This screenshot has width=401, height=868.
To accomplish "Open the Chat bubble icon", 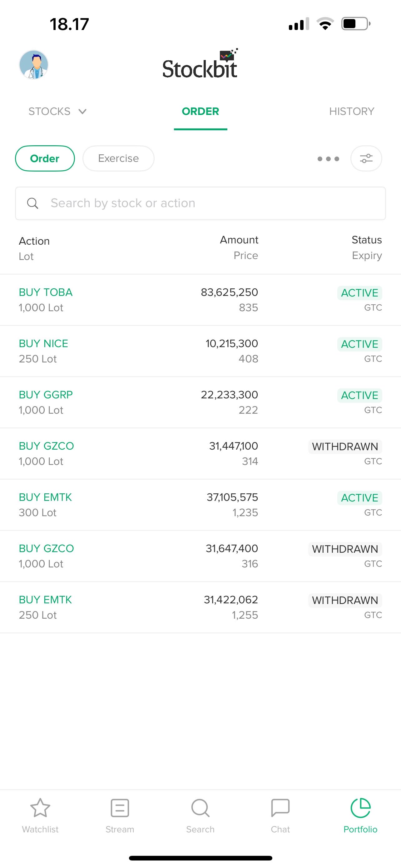I will click(x=280, y=808).
